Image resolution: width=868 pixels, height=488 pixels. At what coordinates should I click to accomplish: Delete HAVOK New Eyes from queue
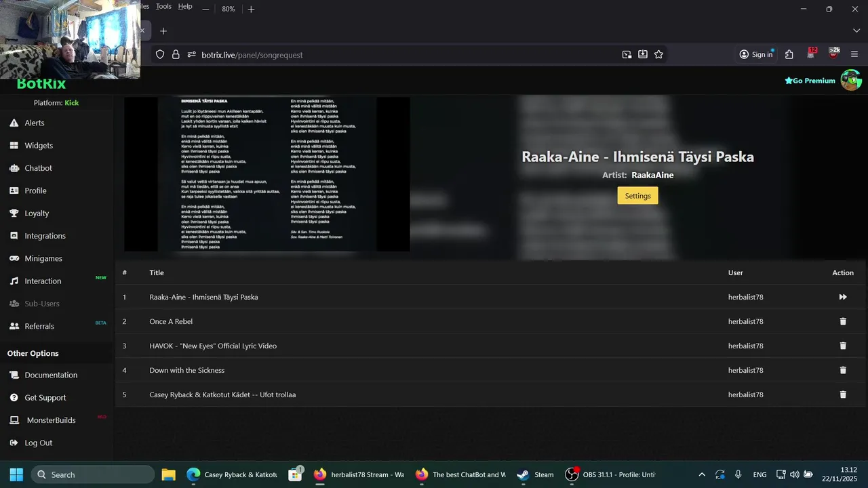pyautogui.click(x=843, y=346)
